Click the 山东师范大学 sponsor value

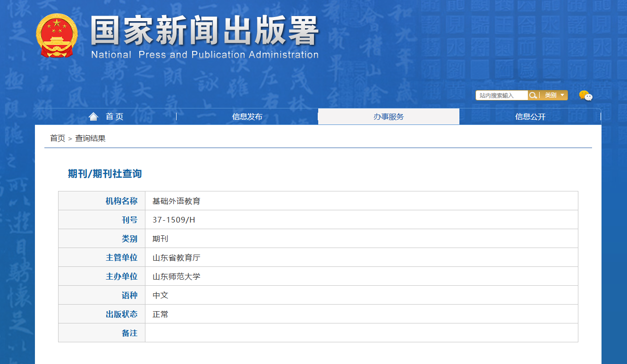177,276
